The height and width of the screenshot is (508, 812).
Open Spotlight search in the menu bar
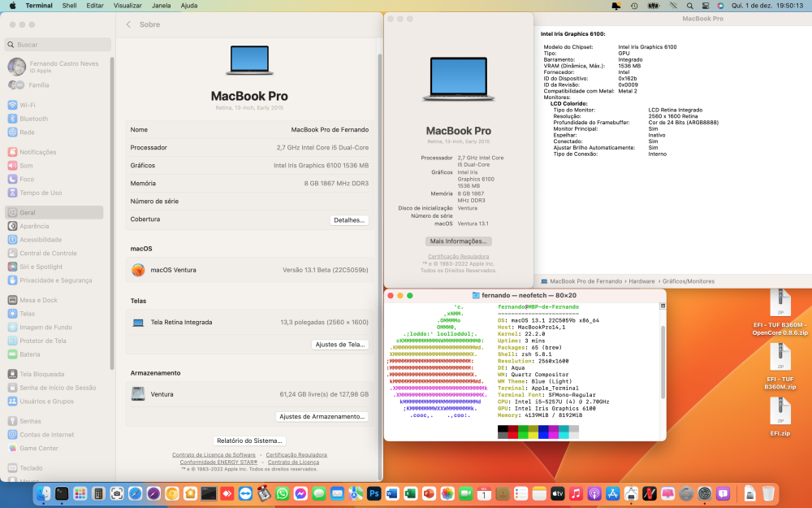tap(689, 6)
